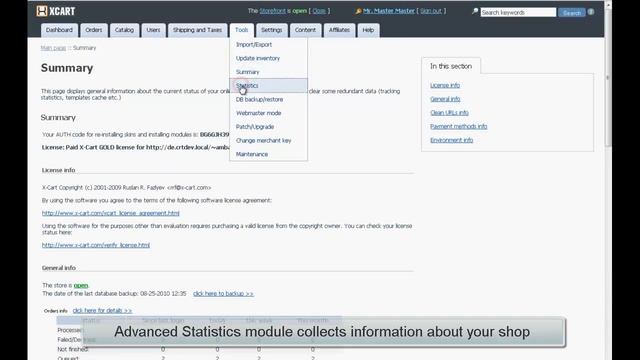
Task: Click the Sign out link
Action: [x=431, y=11]
